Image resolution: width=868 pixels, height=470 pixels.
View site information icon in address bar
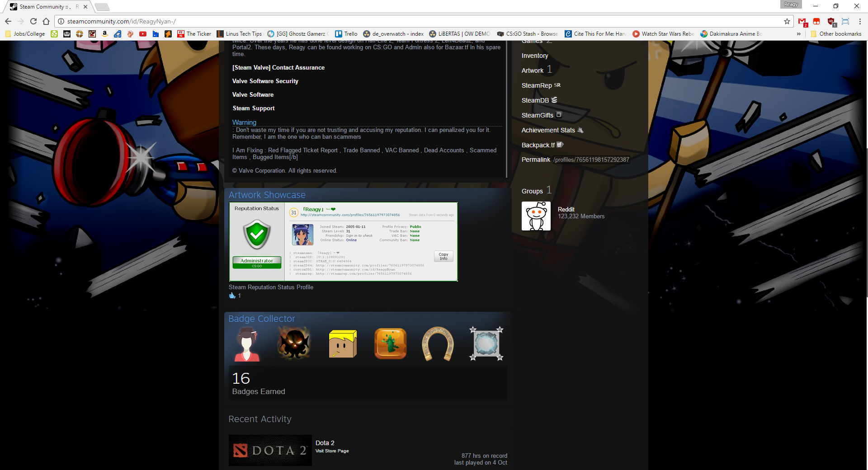pyautogui.click(x=61, y=21)
